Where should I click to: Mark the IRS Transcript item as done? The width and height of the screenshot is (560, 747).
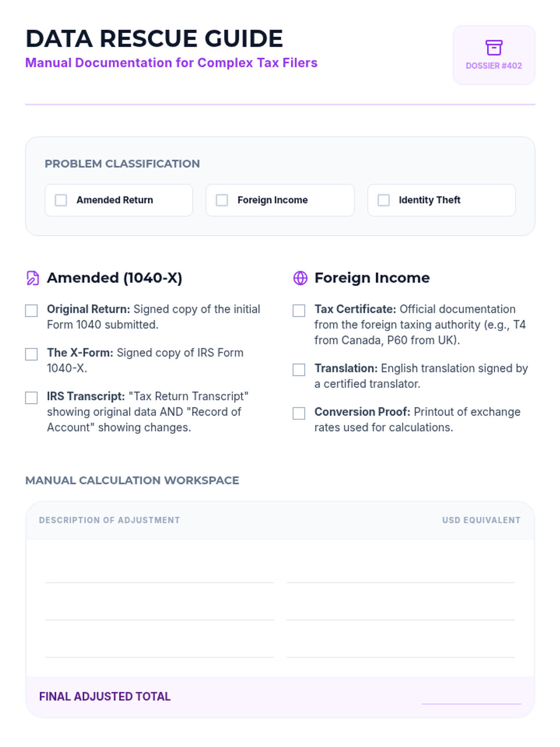point(31,397)
